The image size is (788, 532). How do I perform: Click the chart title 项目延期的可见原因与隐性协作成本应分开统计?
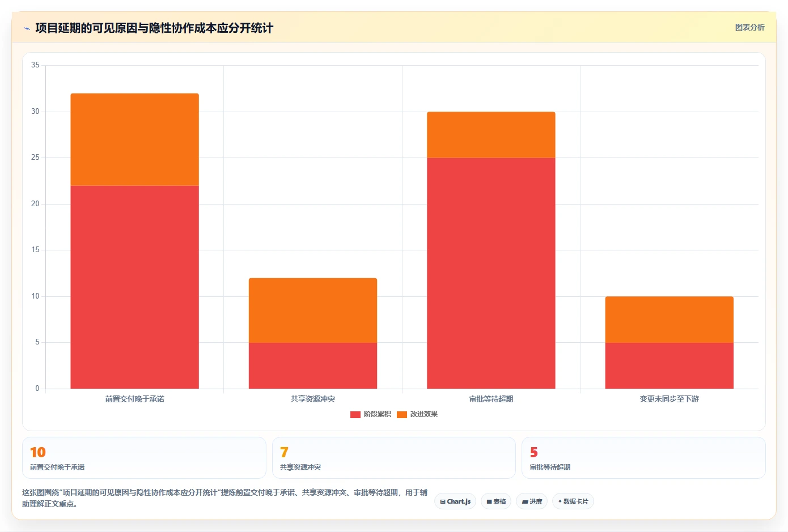click(154, 28)
